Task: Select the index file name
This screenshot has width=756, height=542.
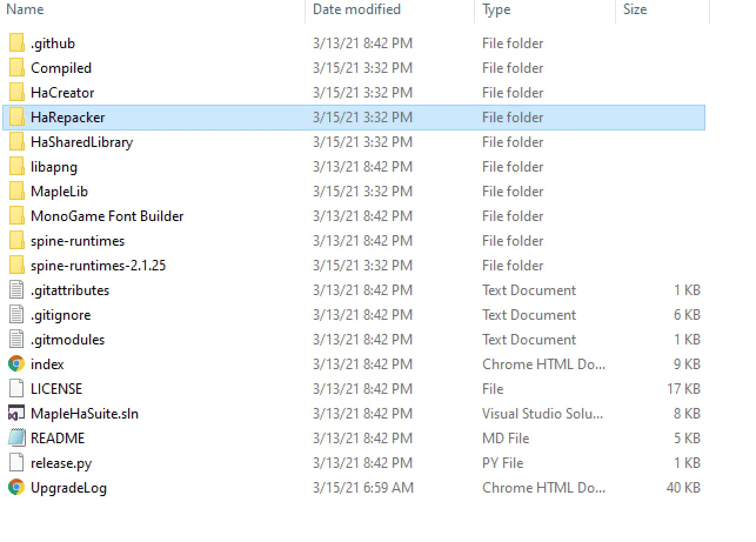Action: (47, 364)
